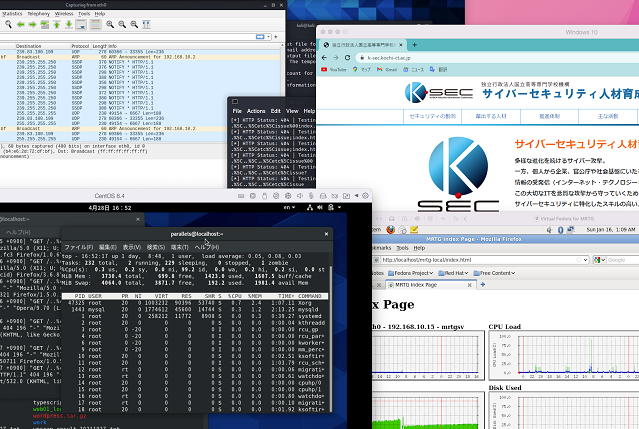Open the Gmail bookmark in Chrome
Viewport: 639px width, 429px height.
(x=387, y=70)
